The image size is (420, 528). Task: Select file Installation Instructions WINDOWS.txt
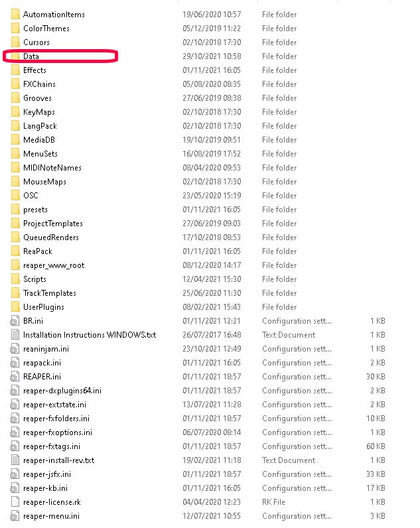[x=90, y=335]
